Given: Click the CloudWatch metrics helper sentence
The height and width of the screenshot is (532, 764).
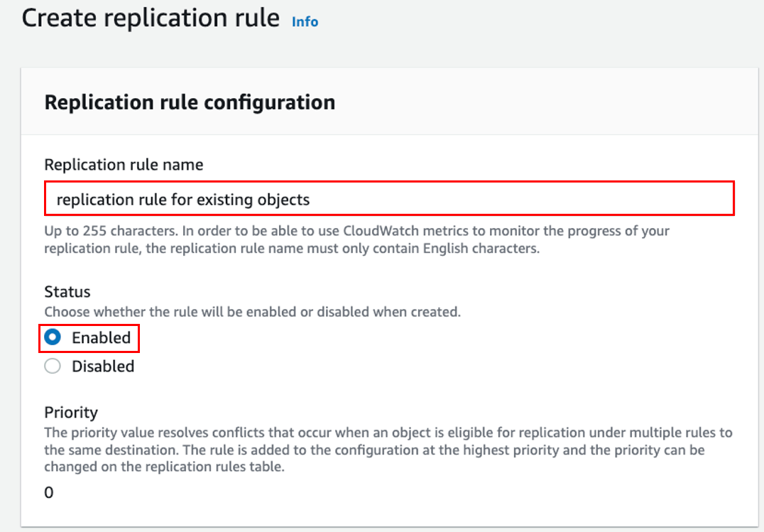Looking at the screenshot, I should 356,239.
